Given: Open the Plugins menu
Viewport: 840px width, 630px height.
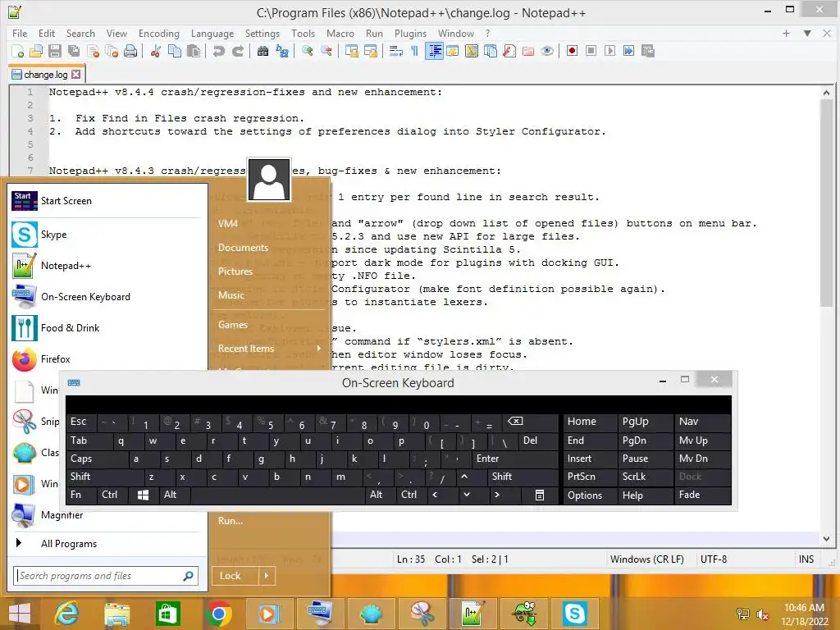Looking at the screenshot, I should pos(410,33).
